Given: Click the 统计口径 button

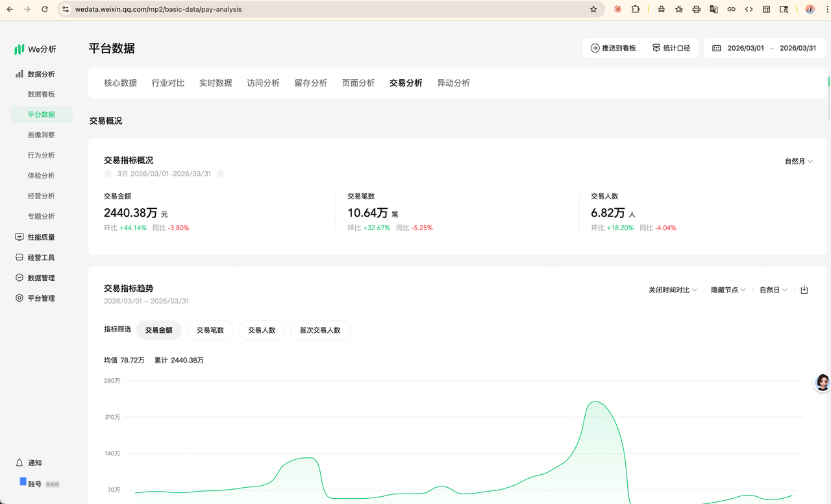Looking at the screenshot, I should pyautogui.click(x=671, y=48).
